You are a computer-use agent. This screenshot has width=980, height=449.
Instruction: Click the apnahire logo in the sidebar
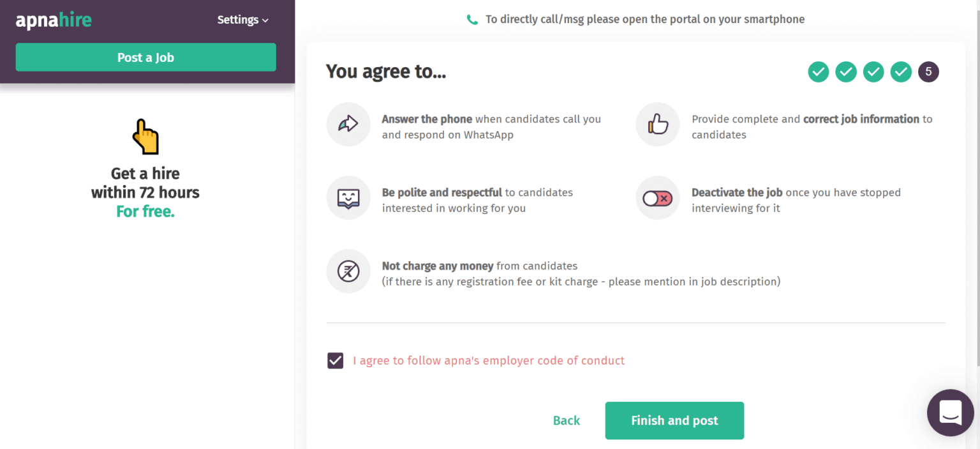click(x=54, y=20)
